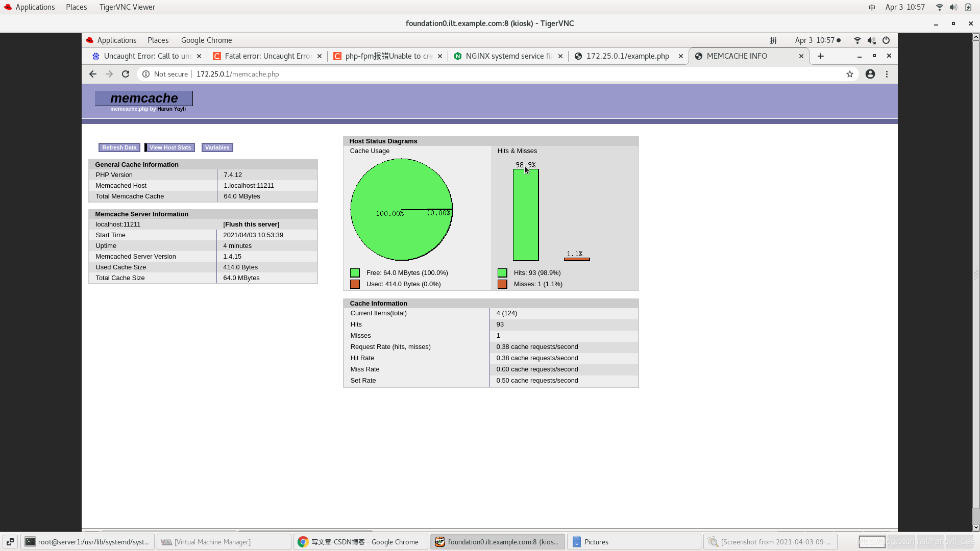Viewport: 980px width, 551px height.
Task: Close the Fatal error: Uncaught Error tab
Action: point(320,56)
